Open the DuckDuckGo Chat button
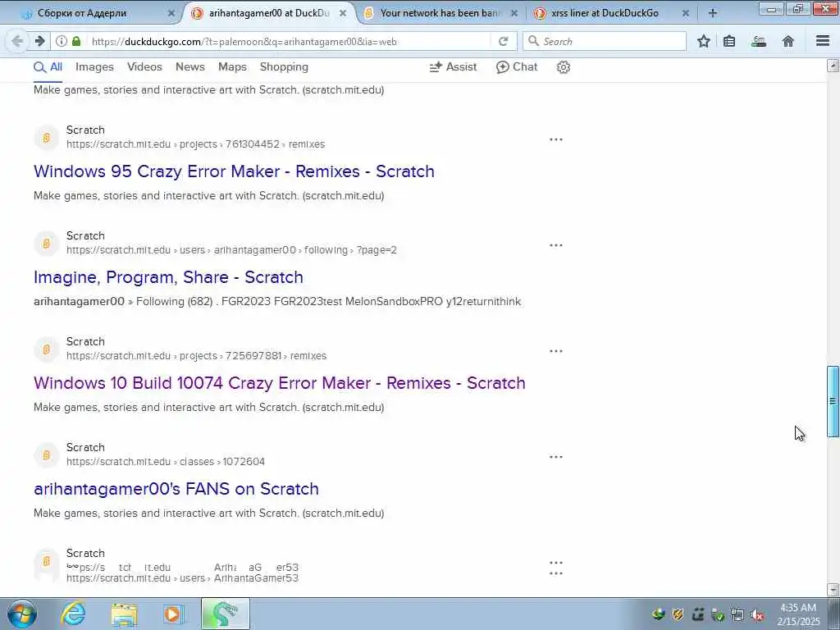840x630 pixels. click(x=517, y=67)
